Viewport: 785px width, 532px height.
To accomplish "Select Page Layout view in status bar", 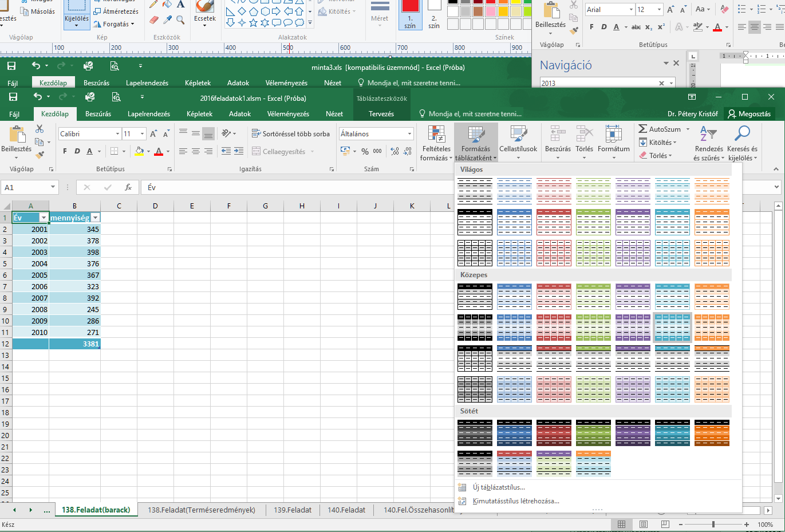I will click(643, 524).
